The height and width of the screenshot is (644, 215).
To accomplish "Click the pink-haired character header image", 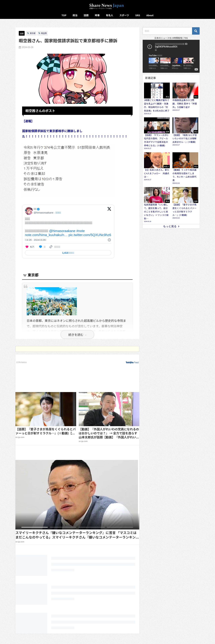I will [72, 79].
